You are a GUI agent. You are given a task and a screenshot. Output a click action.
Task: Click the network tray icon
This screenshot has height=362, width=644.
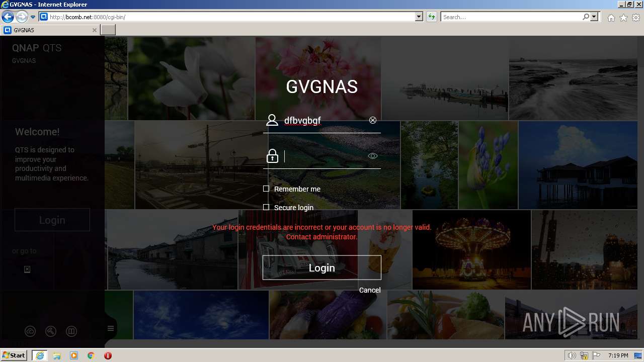coord(584,355)
